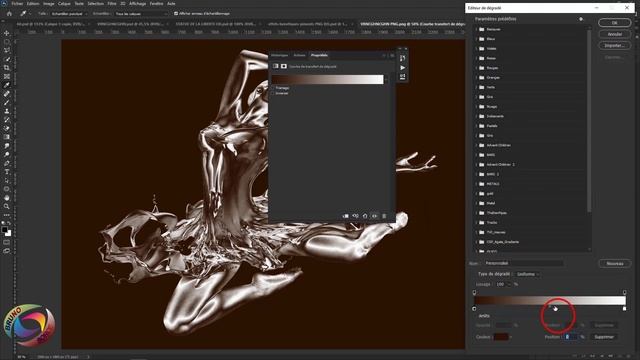This screenshot has width=640, height=360.
Task: Expand the METALS presets folder
Action: click(477, 184)
